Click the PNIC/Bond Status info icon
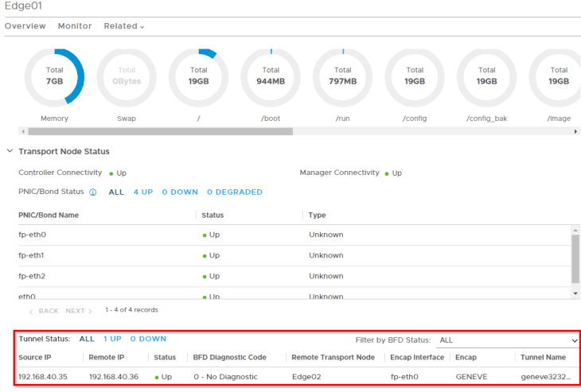Screen dimensions: 581x392 pyautogui.click(x=93, y=192)
